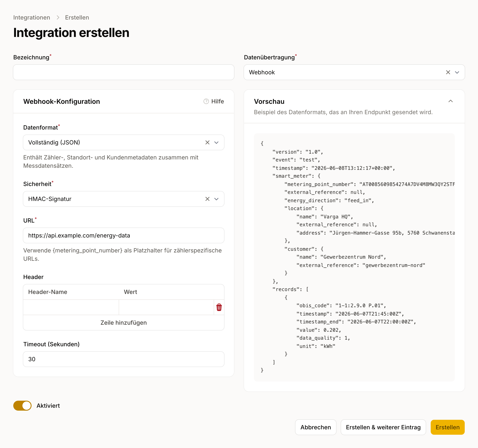Click the Erstellen breadcrumb
The image size is (478, 448).
click(77, 18)
